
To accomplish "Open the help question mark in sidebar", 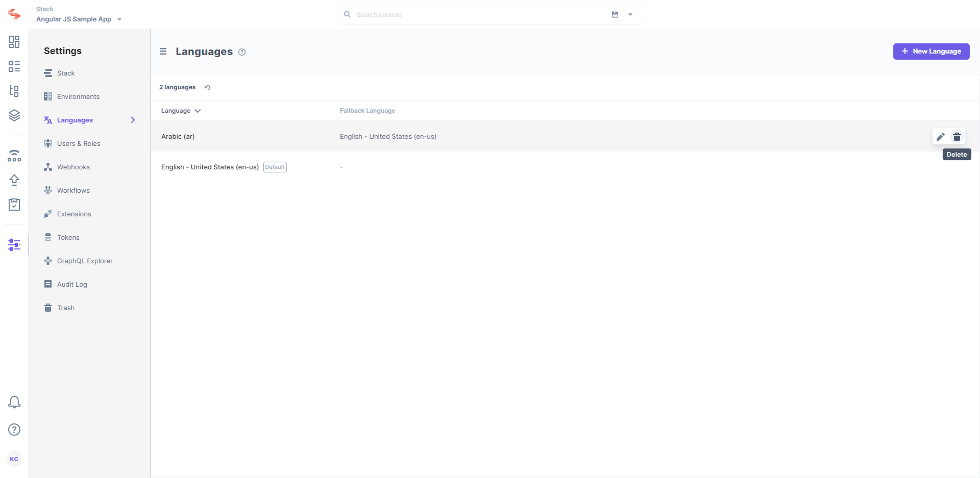I will coord(14,430).
